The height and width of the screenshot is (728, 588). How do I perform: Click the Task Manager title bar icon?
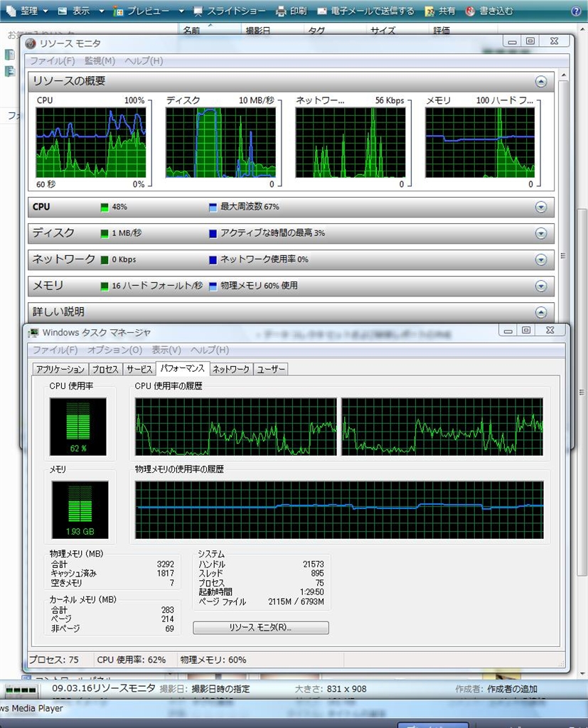pos(33,333)
